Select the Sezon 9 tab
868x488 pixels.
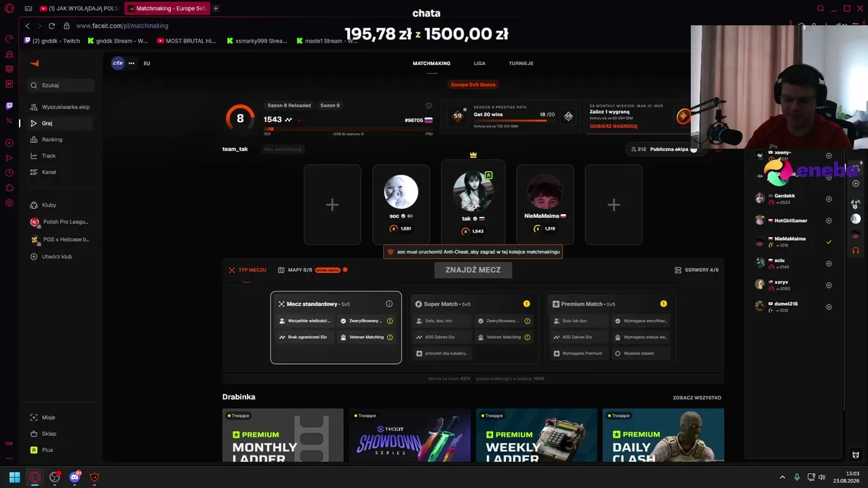point(330,106)
